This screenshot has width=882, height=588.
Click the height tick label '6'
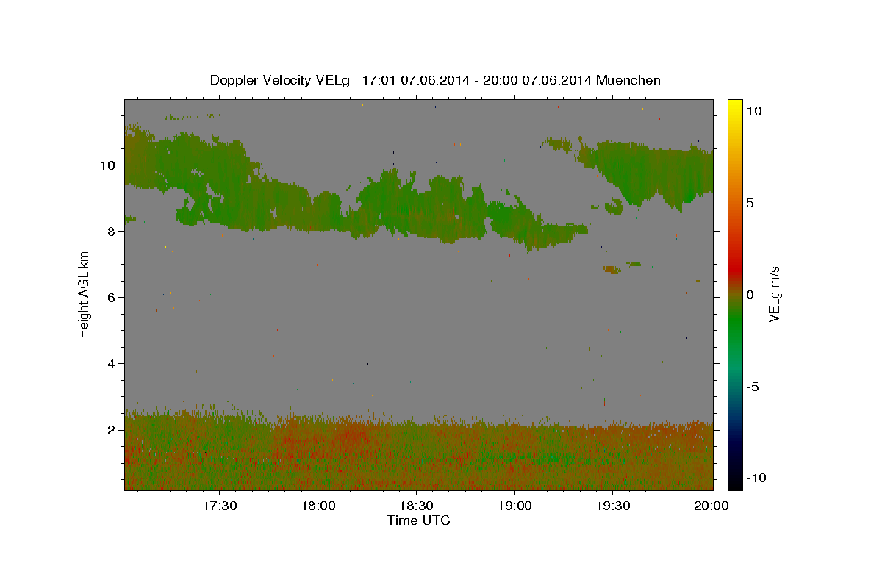pos(112,298)
